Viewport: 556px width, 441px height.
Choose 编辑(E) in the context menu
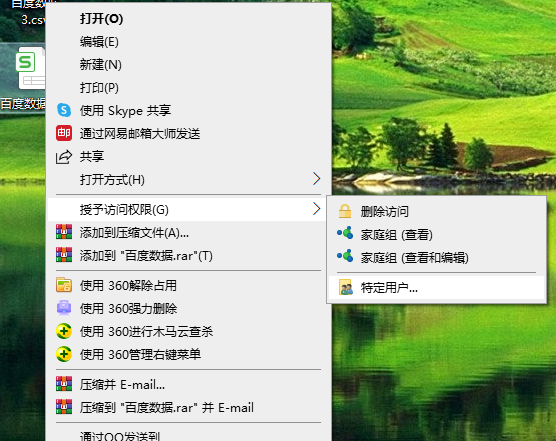tap(99, 42)
